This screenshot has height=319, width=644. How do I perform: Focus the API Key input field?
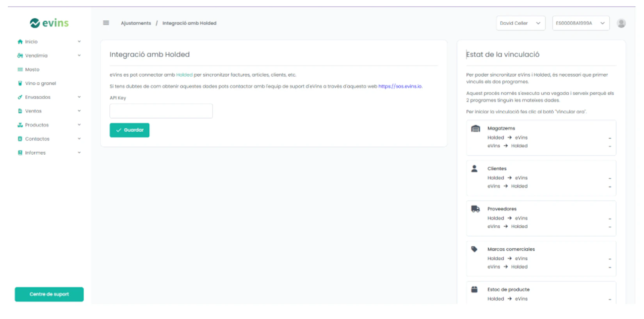pos(161,111)
